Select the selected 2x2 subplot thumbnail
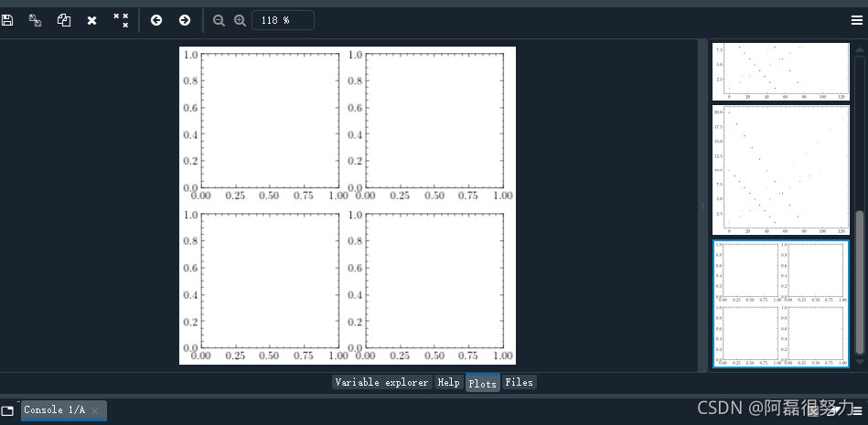Image resolution: width=868 pixels, height=425 pixels. (x=781, y=303)
